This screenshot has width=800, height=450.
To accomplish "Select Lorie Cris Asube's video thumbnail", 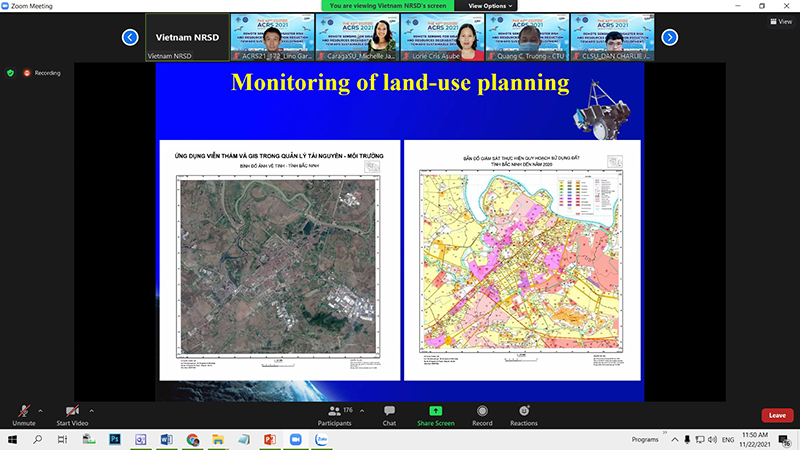I will coord(442,37).
